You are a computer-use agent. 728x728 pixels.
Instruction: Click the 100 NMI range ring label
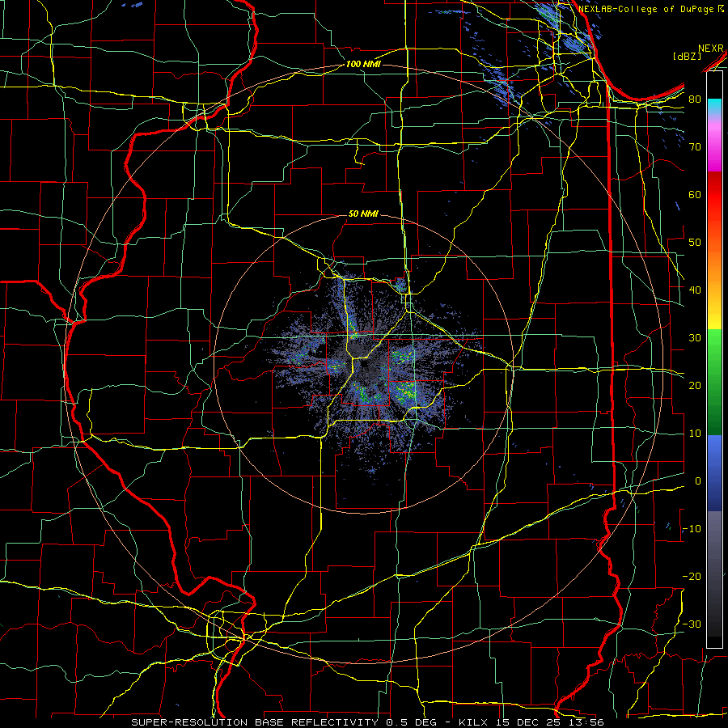(363, 64)
